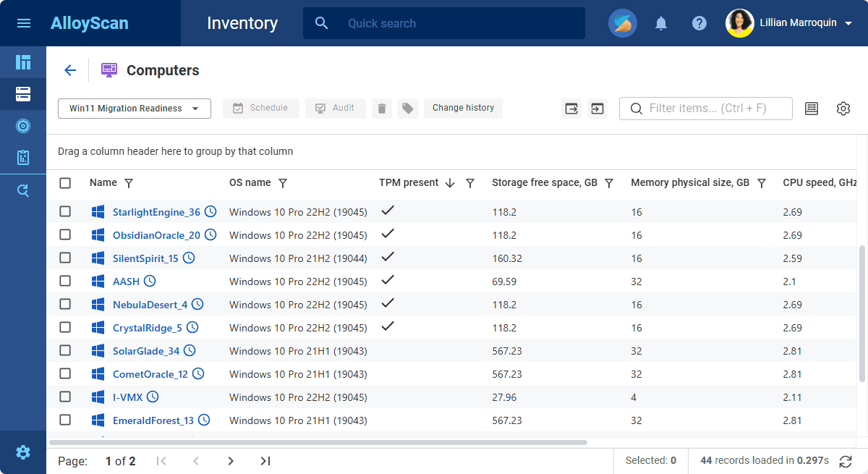The height and width of the screenshot is (474, 868).
Task: Jump to the last page
Action: [x=265, y=461]
